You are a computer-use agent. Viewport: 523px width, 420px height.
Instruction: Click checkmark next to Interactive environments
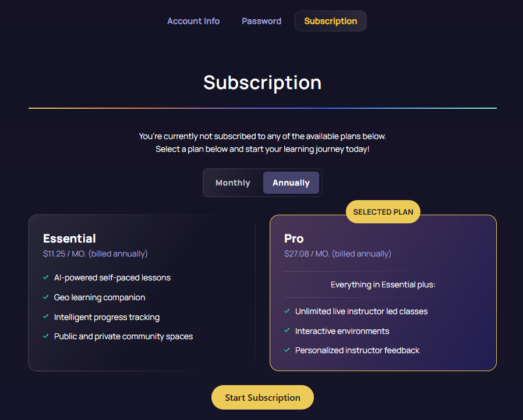[x=287, y=331]
